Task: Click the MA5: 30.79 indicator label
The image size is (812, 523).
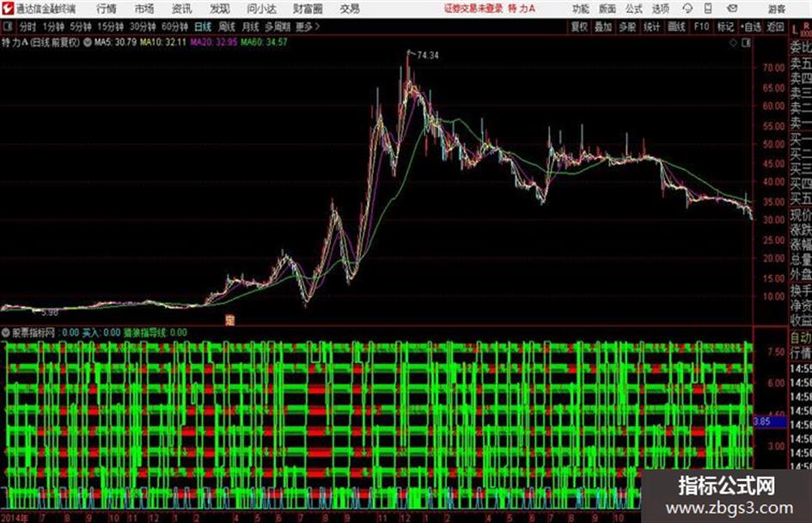Action: (x=115, y=42)
